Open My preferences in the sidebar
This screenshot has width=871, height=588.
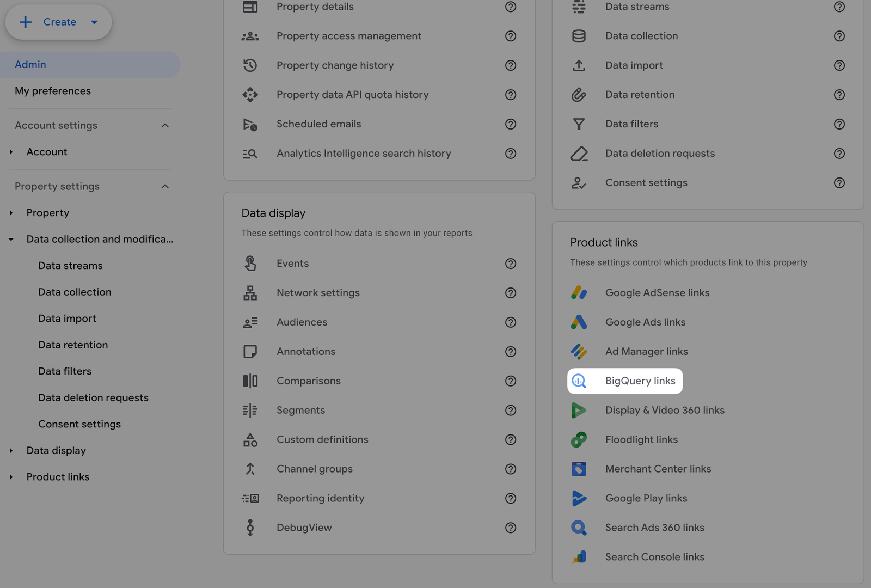[x=53, y=91]
